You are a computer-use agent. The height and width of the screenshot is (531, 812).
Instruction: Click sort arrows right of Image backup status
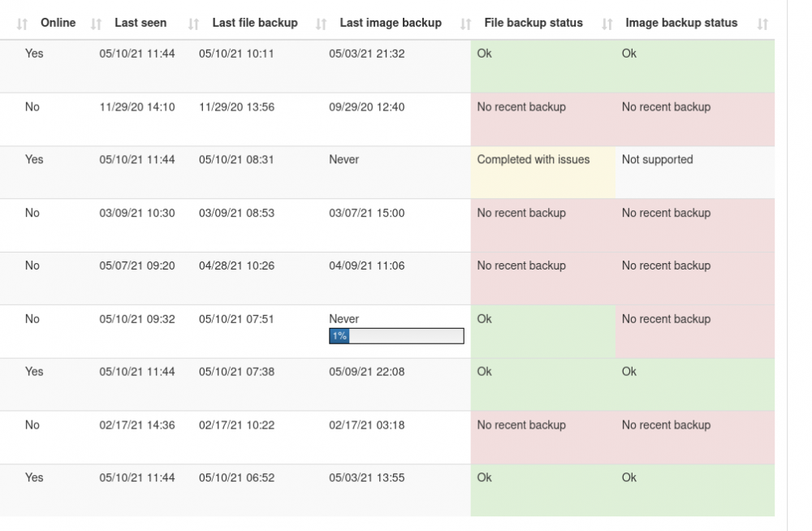pos(762,24)
